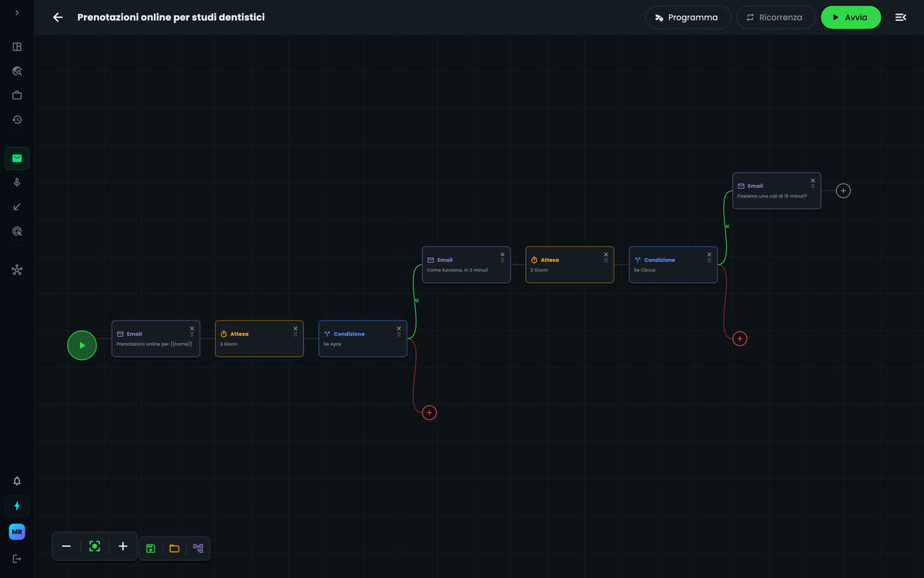Screen dimensions: 924x578
Task: Zoom in the canvas with plus
Action: (x=123, y=546)
